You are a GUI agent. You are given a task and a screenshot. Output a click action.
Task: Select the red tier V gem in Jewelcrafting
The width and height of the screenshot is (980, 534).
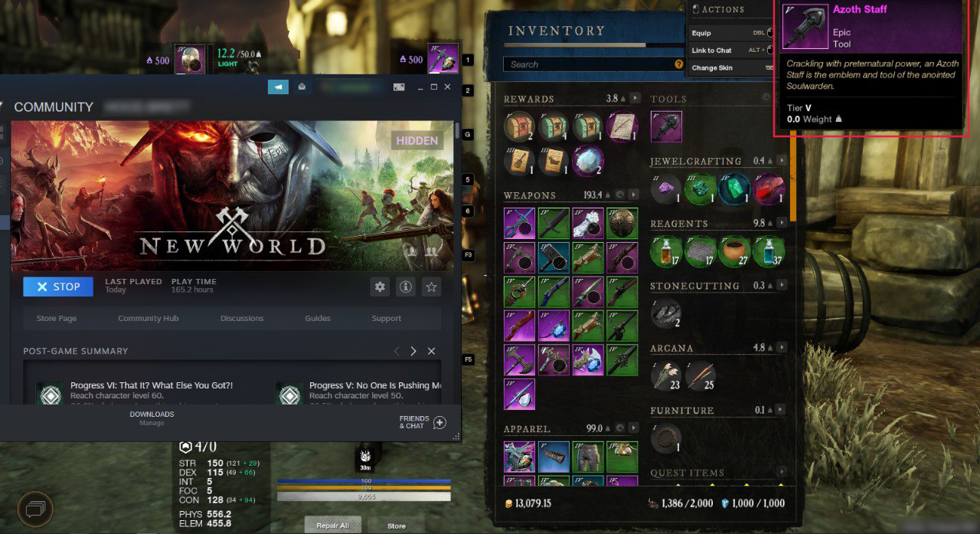coord(769,188)
